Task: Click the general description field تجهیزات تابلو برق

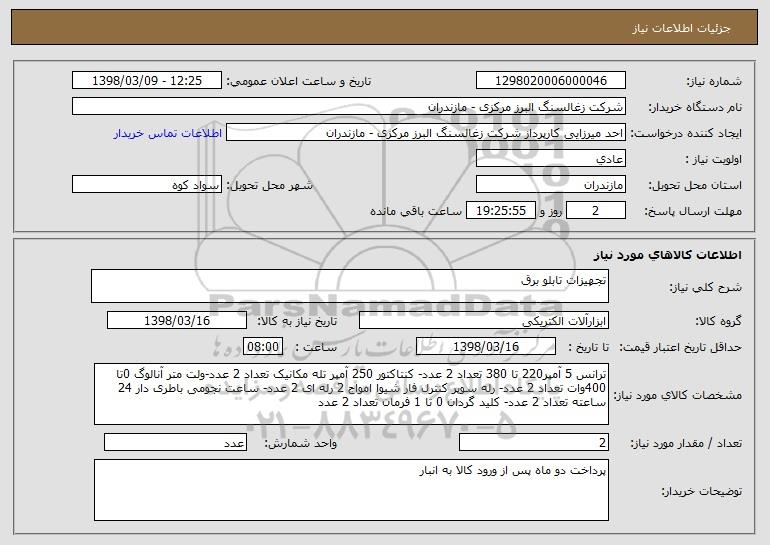Action: point(350,286)
